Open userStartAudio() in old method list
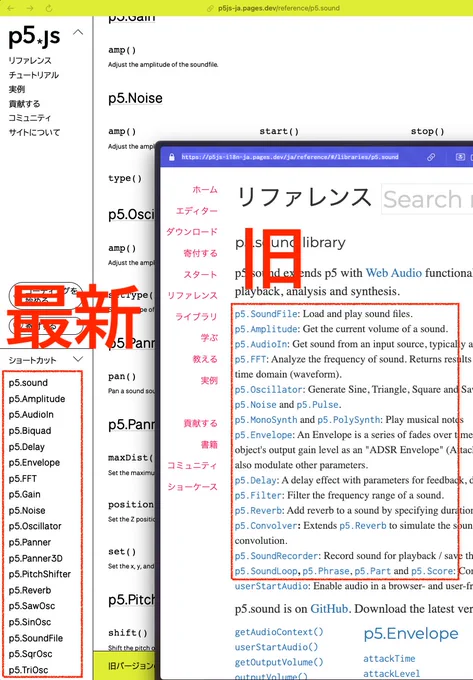The image size is (473, 680). tap(277, 647)
